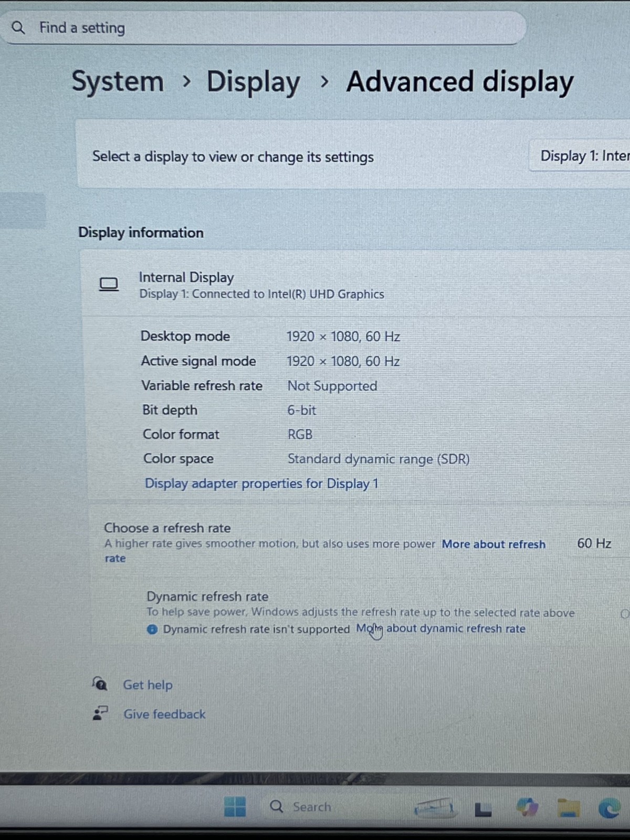Open More about refresh rate link

tap(493, 544)
